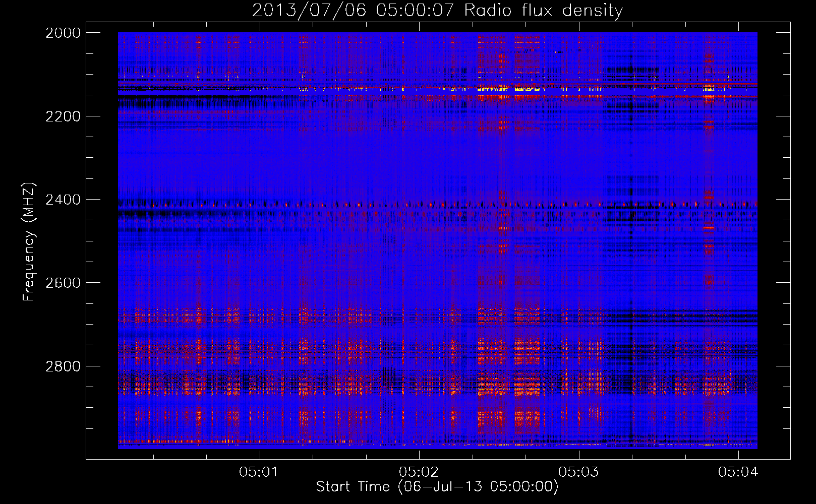This screenshot has width=816, height=504.
Task: Select the 2200 frequency tick label
Action: pyautogui.click(x=63, y=116)
